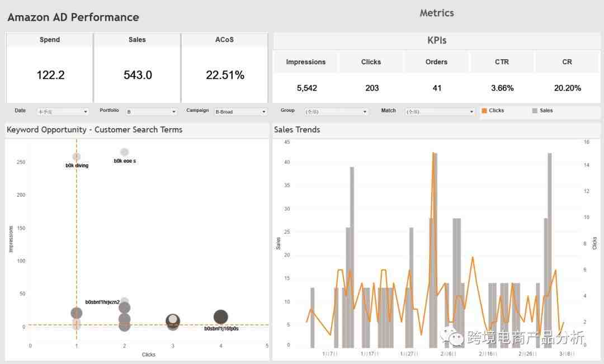Click the CTR column header

pyautogui.click(x=502, y=62)
